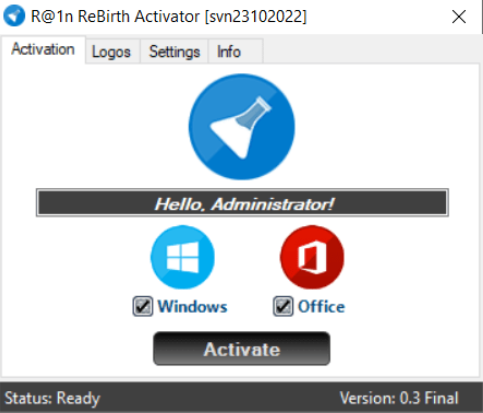Screen dimensions: 483x413
Task: Switch to the Activation tab
Action: click(43, 49)
